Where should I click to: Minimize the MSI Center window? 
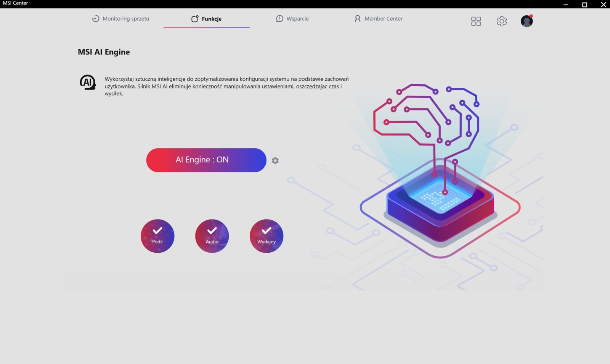566,5
